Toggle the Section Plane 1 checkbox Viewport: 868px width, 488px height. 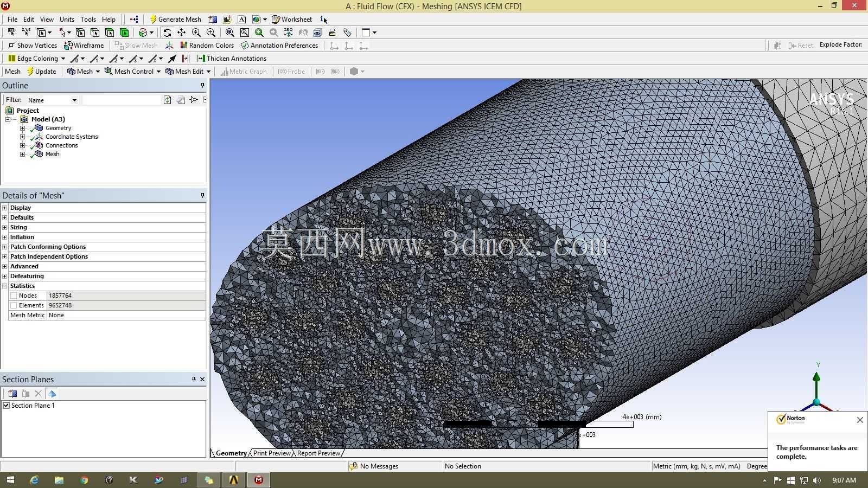(x=7, y=406)
